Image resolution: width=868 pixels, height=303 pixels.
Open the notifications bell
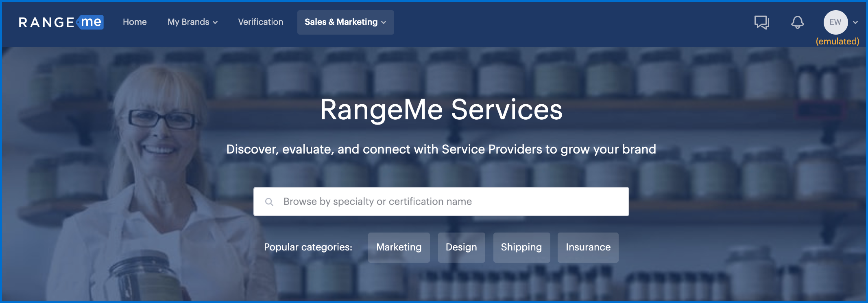click(797, 22)
